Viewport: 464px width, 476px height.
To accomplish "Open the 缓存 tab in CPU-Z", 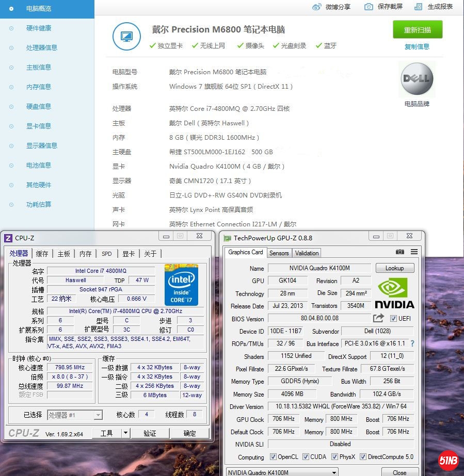I will (42, 253).
